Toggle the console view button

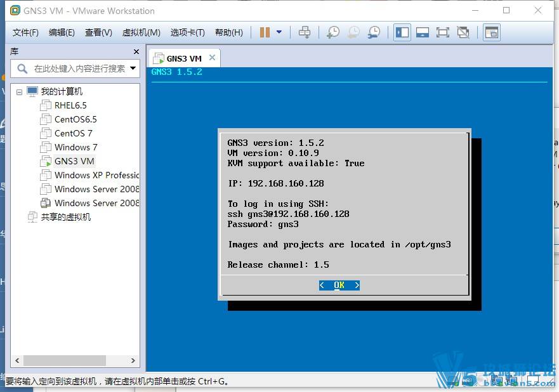(x=491, y=32)
